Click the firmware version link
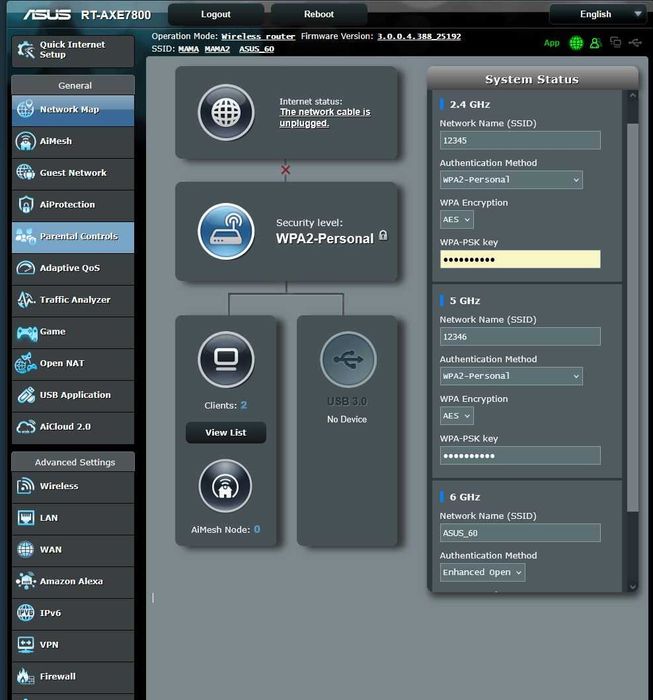The height and width of the screenshot is (700, 653). 418,36
